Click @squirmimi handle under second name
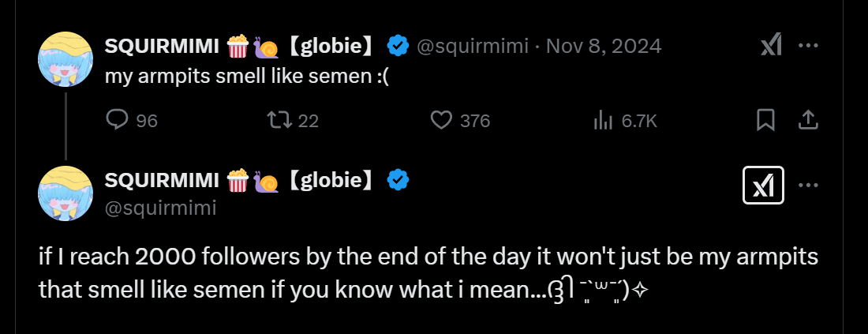This screenshot has width=868, height=334. click(161, 208)
